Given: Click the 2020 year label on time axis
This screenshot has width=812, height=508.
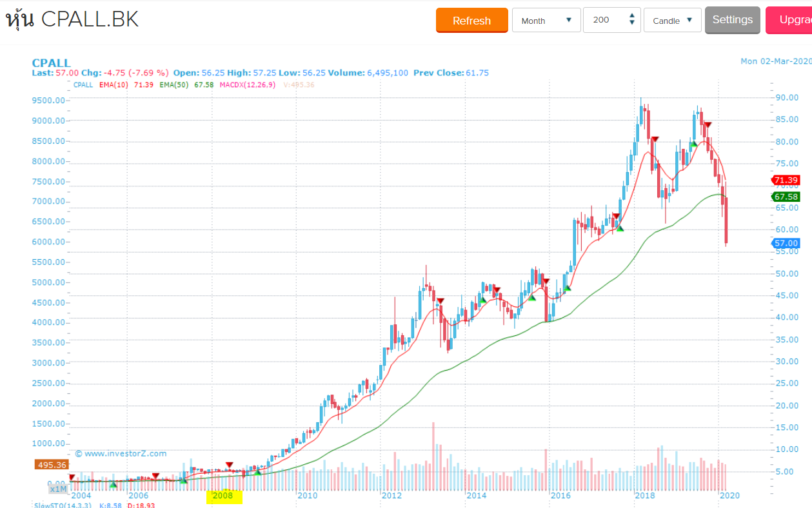Looking at the screenshot, I should [x=729, y=495].
